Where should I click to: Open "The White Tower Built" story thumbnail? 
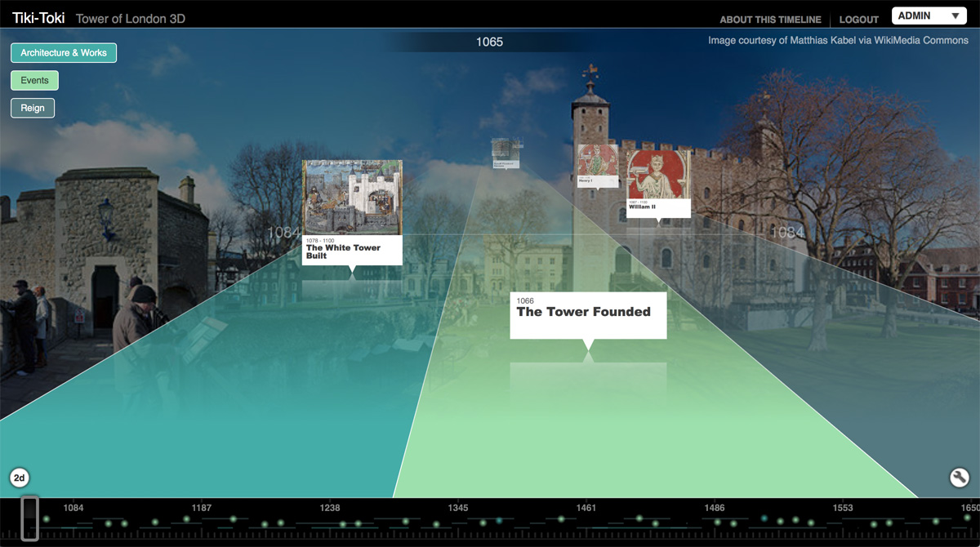351,196
